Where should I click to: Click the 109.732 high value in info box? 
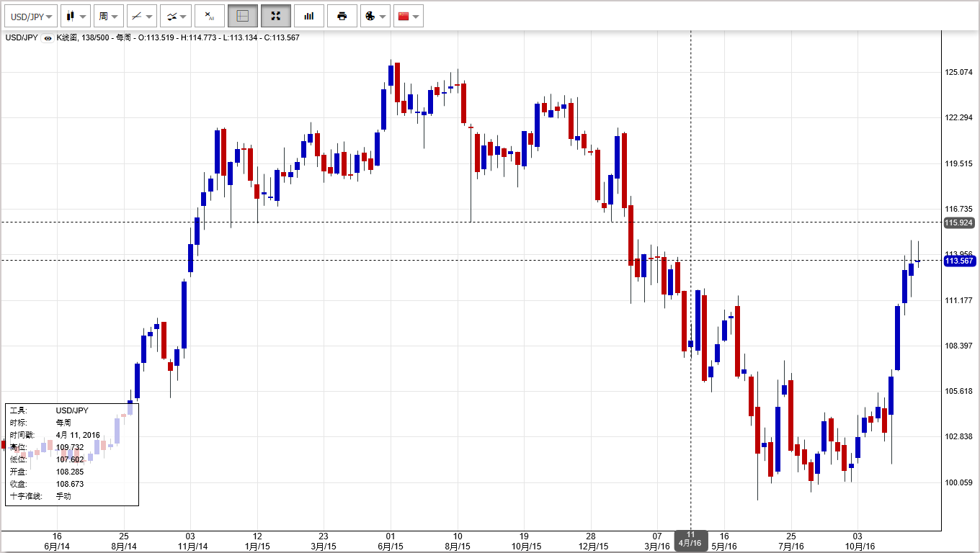coord(70,447)
